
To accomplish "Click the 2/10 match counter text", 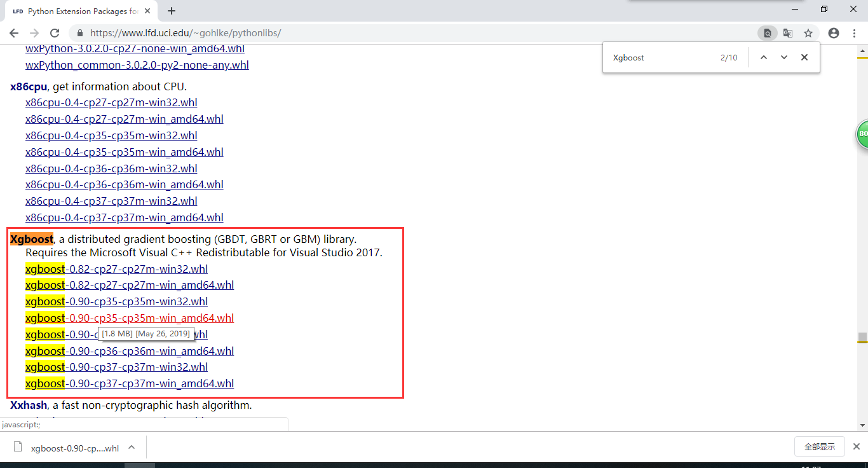I will click(x=729, y=57).
